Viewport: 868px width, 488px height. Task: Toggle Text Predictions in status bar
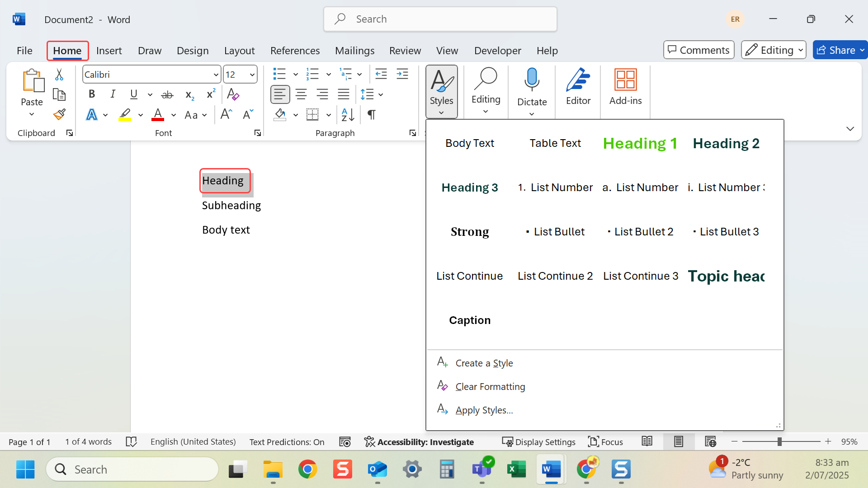click(x=287, y=442)
